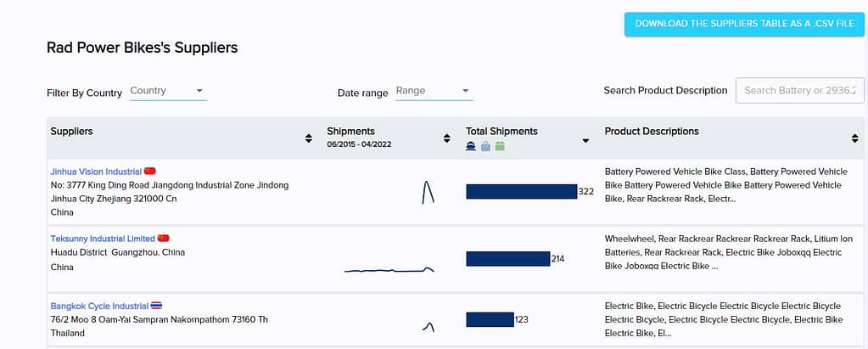
Task: Focus the Search Product Description field
Action: point(799,90)
